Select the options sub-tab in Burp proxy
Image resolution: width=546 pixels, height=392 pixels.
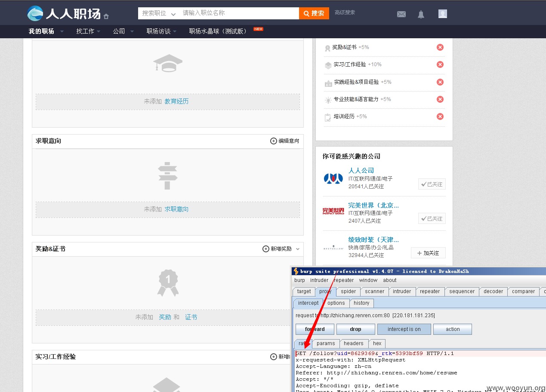pos(336,303)
